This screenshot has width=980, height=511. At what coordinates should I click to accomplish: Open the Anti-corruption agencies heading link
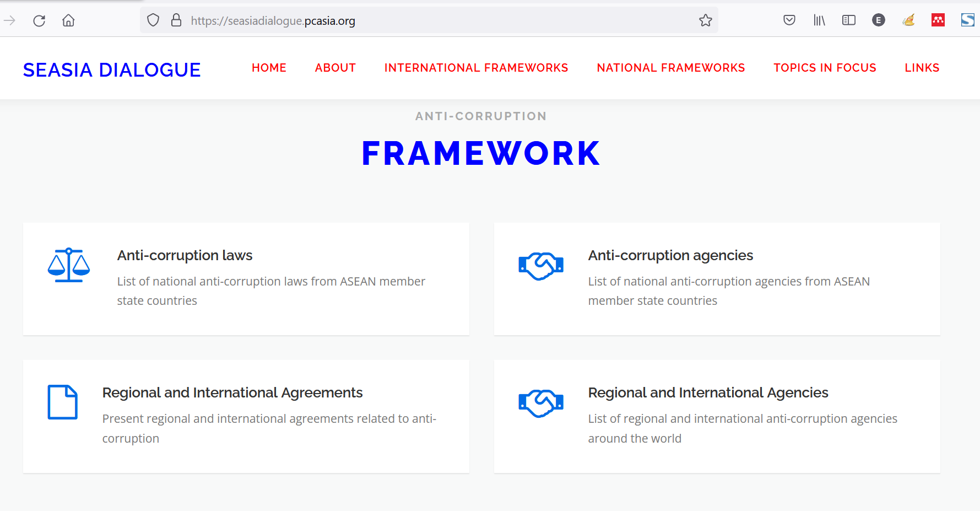pyautogui.click(x=670, y=255)
